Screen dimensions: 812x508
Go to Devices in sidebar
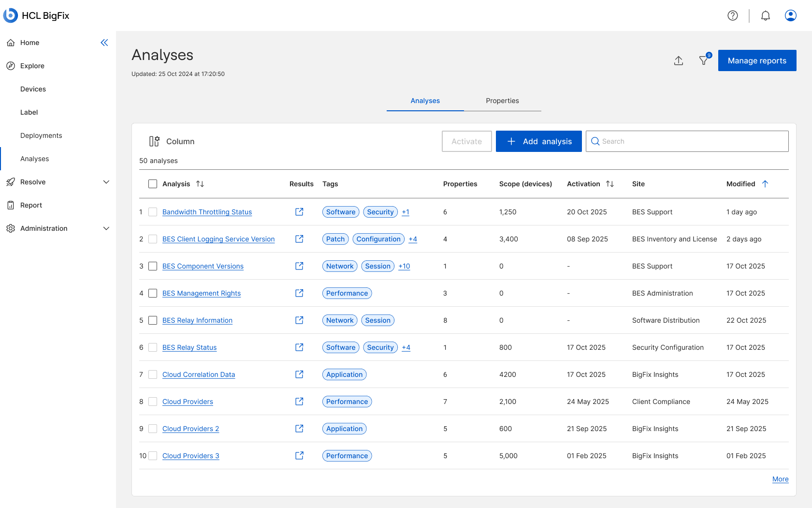pyautogui.click(x=33, y=89)
